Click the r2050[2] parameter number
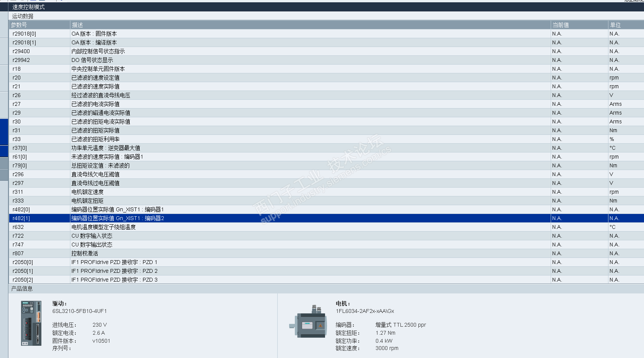This screenshot has width=644, height=358. tap(23, 280)
